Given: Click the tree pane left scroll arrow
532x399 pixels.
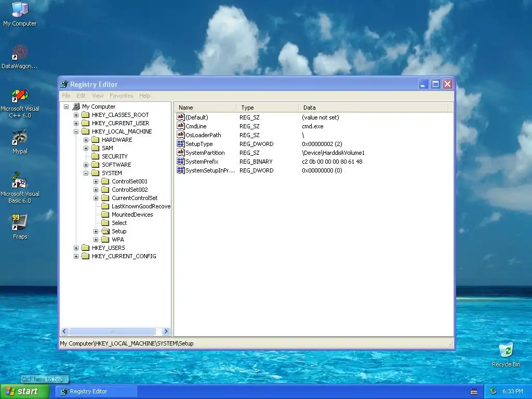Looking at the screenshot, I should click(64, 331).
